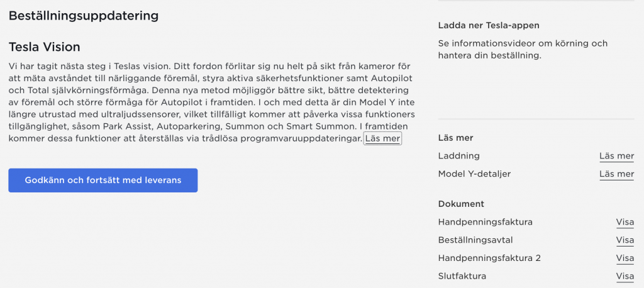
Task: Open Slutfaktura with its Visa link
Action: (x=625, y=277)
